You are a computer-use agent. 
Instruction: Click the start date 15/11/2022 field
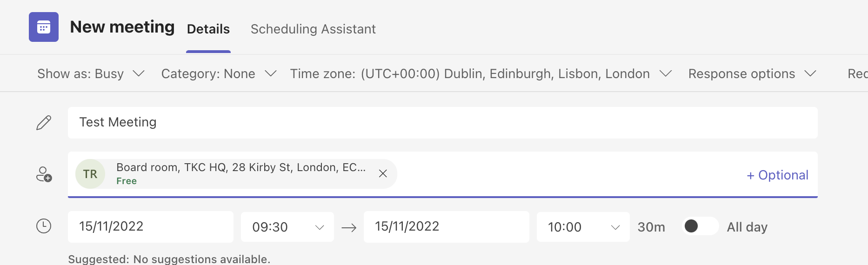[x=151, y=227]
